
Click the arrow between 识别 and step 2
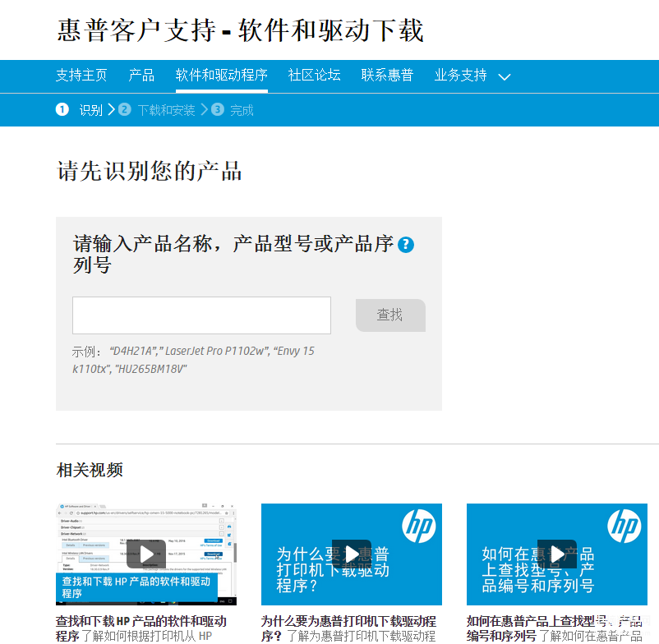pyautogui.click(x=111, y=109)
